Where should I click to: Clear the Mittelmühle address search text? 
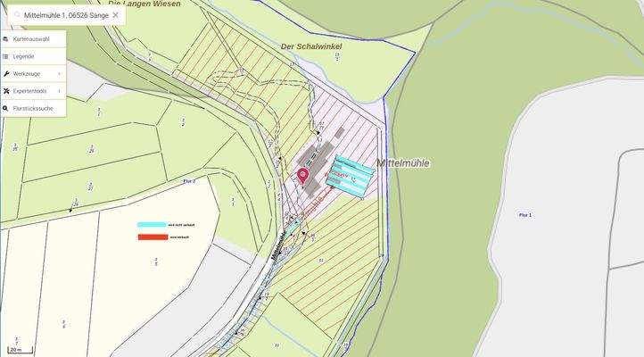point(115,15)
